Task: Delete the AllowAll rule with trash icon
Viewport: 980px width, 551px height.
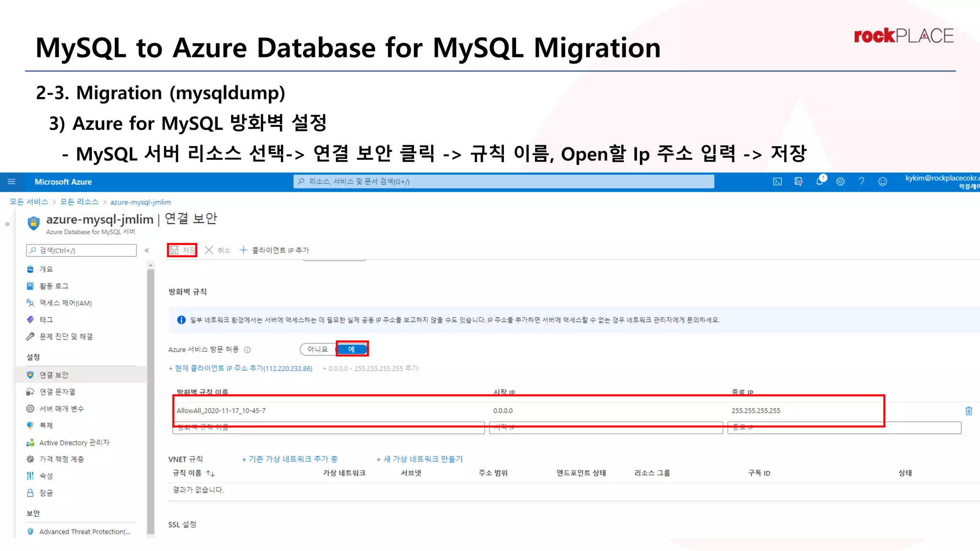Action: click(969, 411)
